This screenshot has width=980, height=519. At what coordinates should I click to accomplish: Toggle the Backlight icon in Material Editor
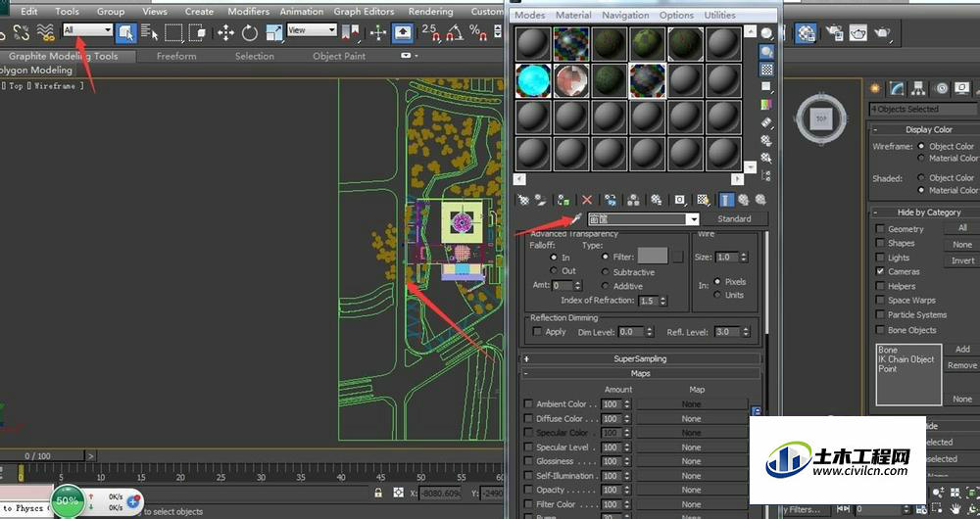766,52
